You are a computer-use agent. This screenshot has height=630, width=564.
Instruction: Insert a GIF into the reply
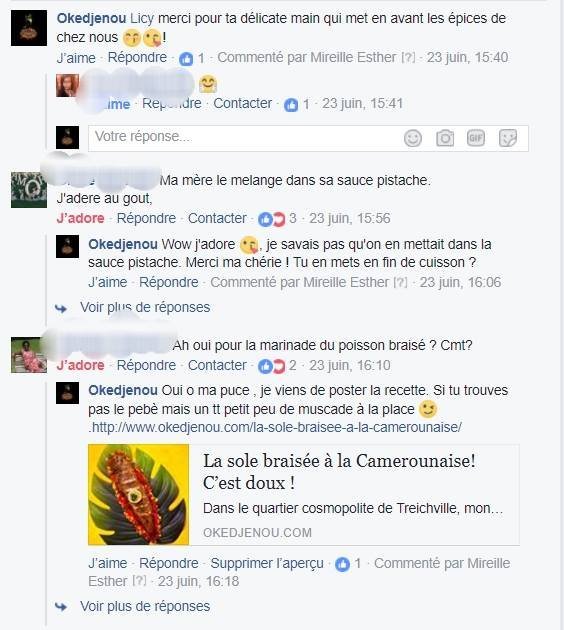pyautogui.click(x=476, y=138)
